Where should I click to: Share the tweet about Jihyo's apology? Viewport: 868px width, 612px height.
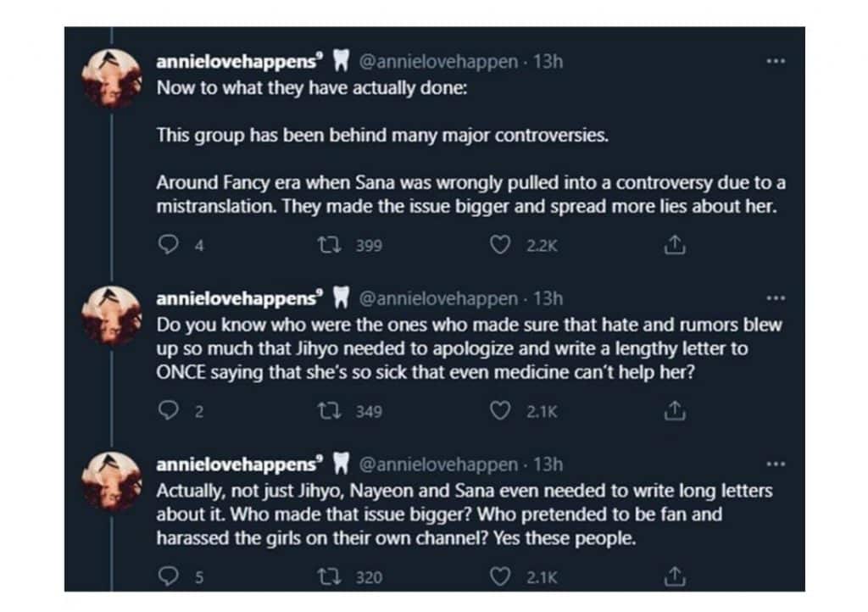pos(674,411)
